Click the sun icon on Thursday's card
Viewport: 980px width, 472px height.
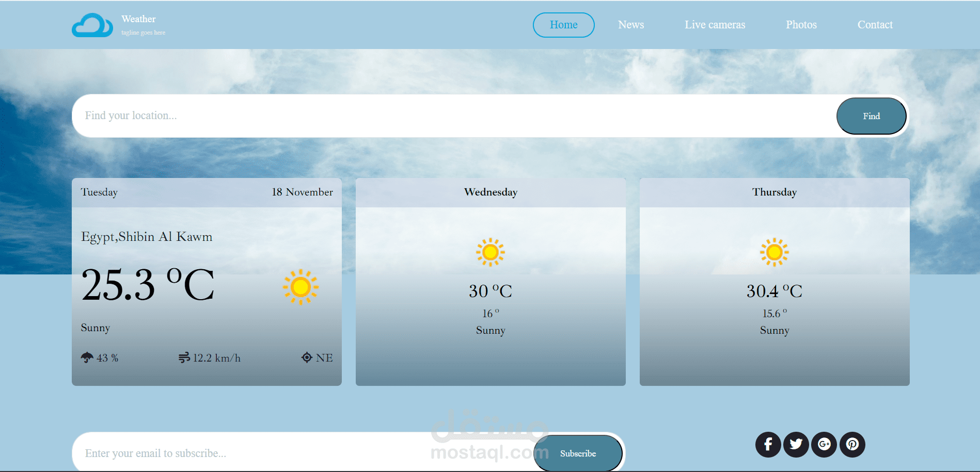[x=774, y=252]
